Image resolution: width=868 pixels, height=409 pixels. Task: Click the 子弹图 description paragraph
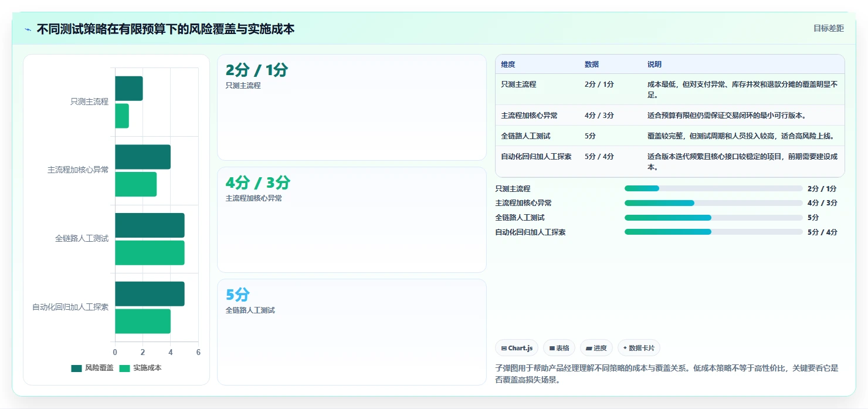tap(667, 374)
